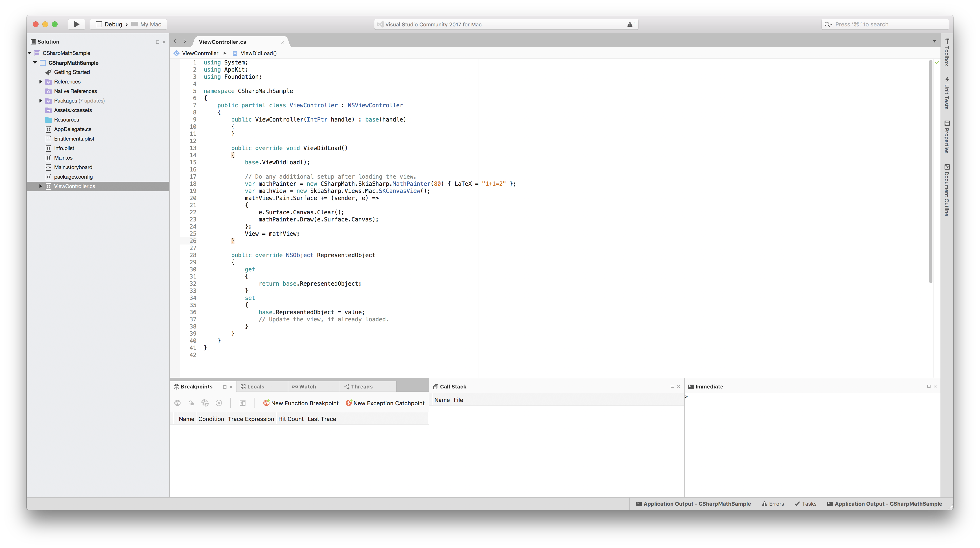980x548 pixels.
Task: Click the editor vertical scrollbar
Action: pos(931,171)
